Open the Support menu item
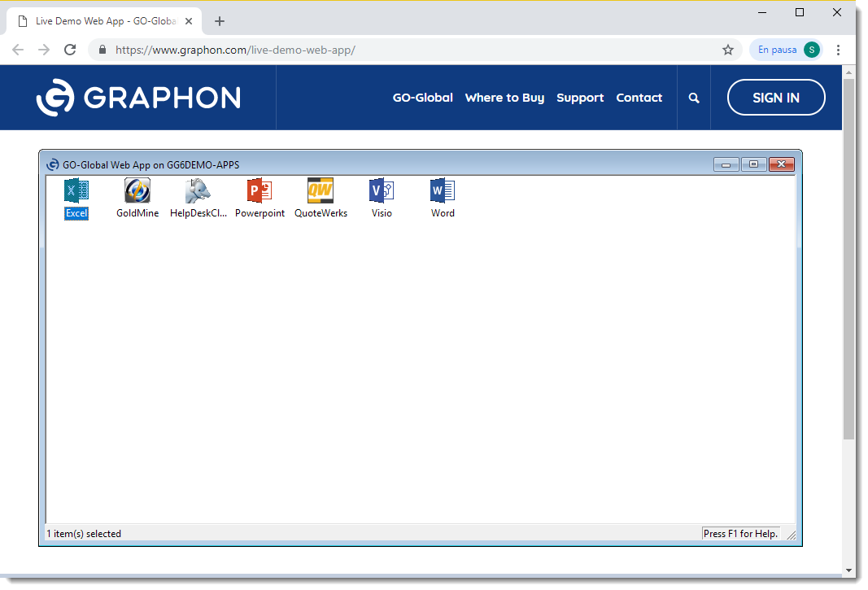868x590 pixels. (x=580, y=98)
